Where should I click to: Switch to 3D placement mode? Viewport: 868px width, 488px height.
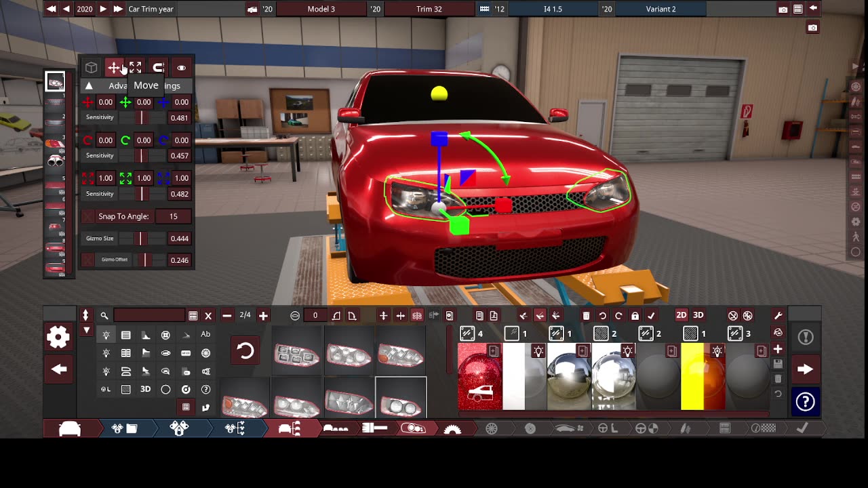coord(698,315)
